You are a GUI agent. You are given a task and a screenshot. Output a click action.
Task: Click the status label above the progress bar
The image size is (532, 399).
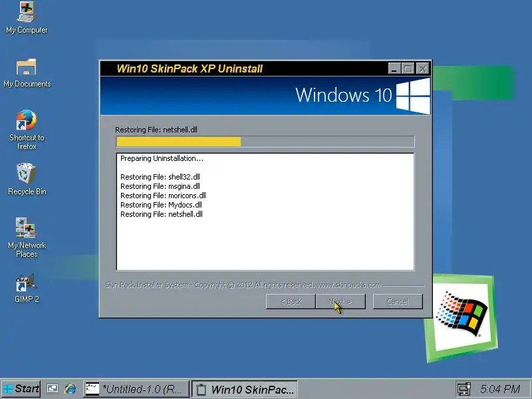[x=156, y=130]
